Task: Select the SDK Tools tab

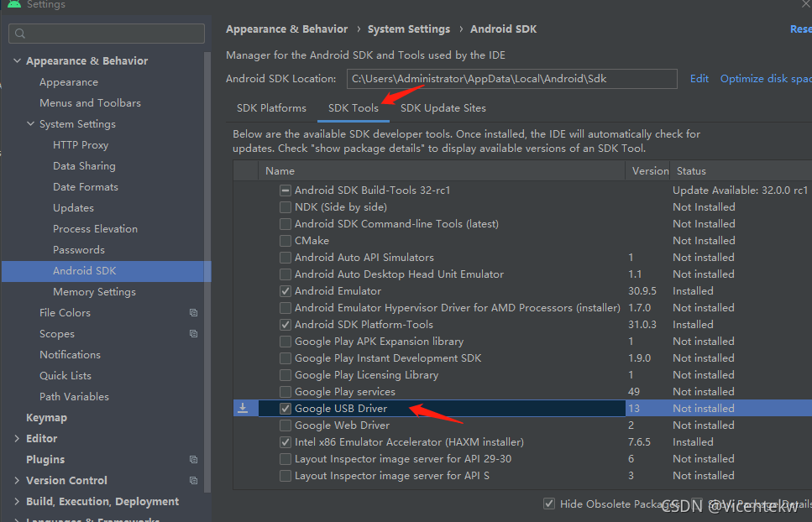Action: pyautogui.click(x=354, y=108)
